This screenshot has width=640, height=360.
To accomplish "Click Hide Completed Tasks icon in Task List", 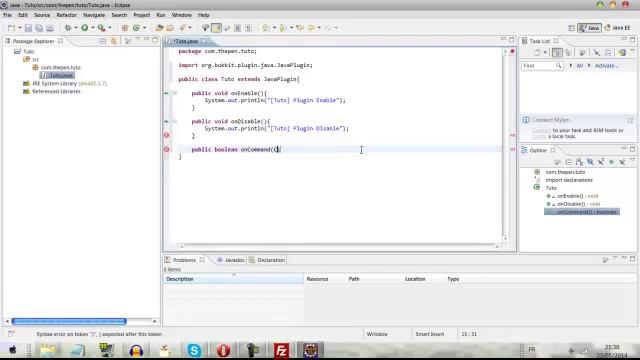I will tap(596, 53).
